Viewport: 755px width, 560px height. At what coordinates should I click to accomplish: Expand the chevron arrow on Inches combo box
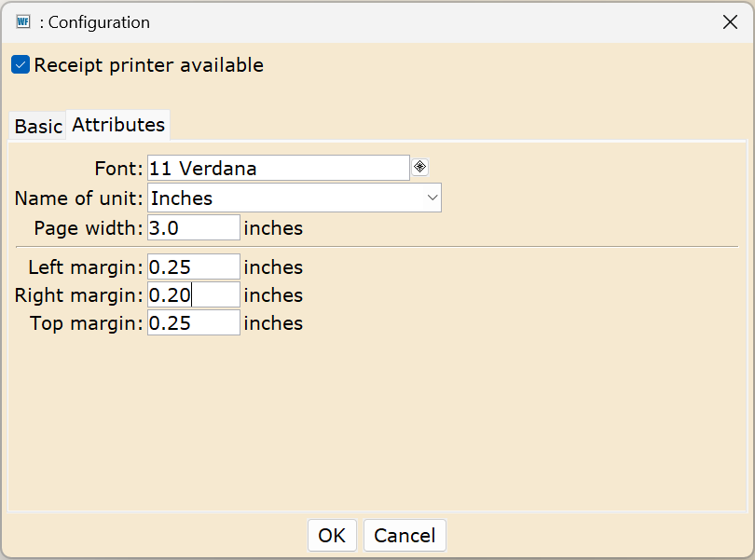pos(432,198)
